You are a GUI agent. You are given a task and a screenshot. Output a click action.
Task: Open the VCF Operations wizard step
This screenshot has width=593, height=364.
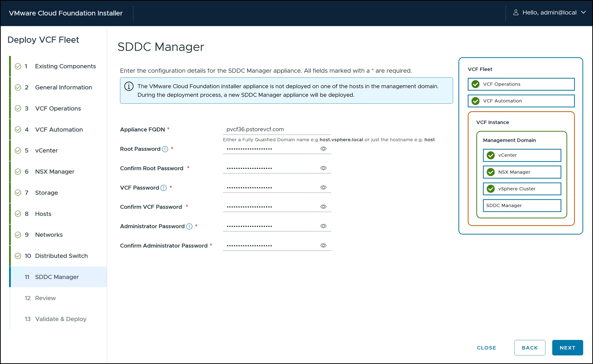coord(58,109)
